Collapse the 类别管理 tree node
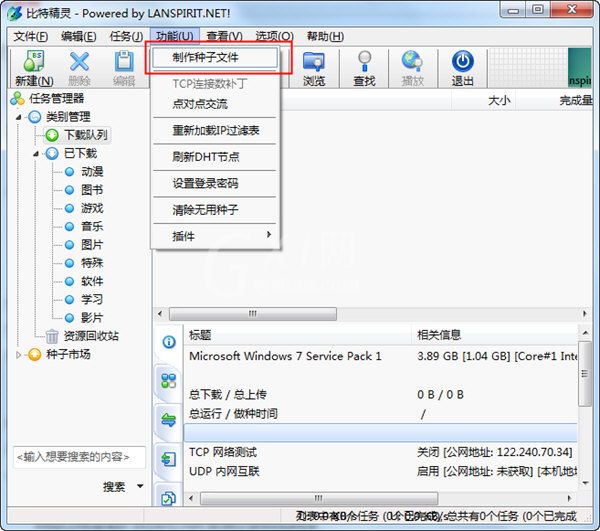The height and width of the screenshot is (531, 600). 18,117
